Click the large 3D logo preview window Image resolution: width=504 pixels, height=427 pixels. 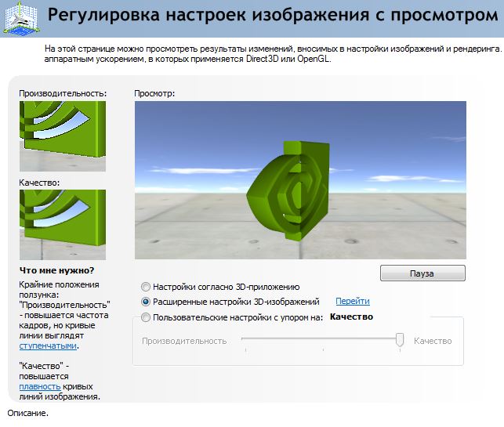pos(300,180)
